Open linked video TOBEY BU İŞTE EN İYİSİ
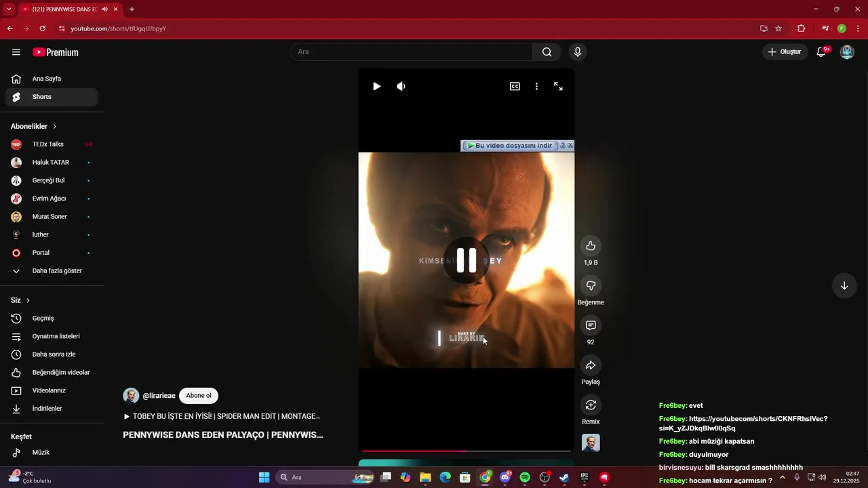This screenshot has width=868, height=488. click(222, 416)
